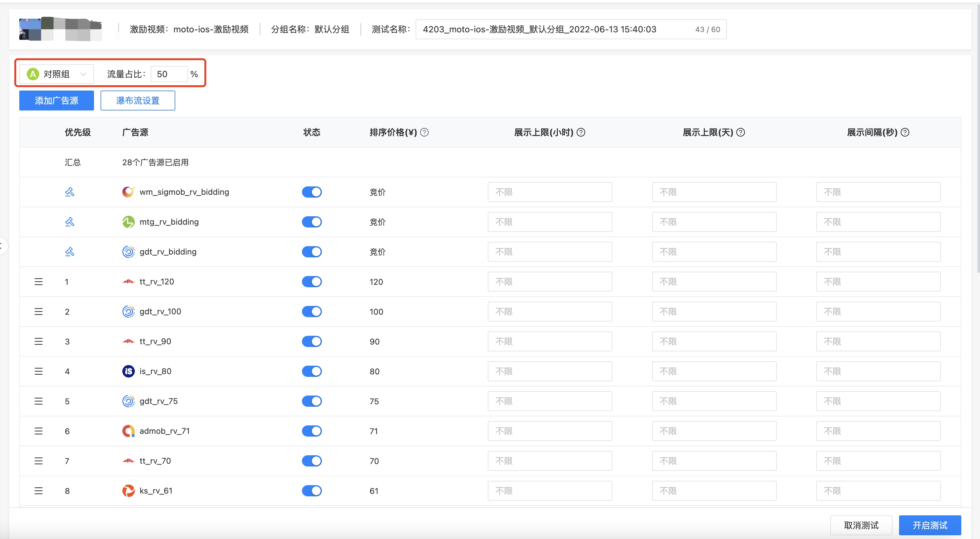Disable the wm_sigmob_rv_bidding ad source toggle

click(x=312, y=192)
